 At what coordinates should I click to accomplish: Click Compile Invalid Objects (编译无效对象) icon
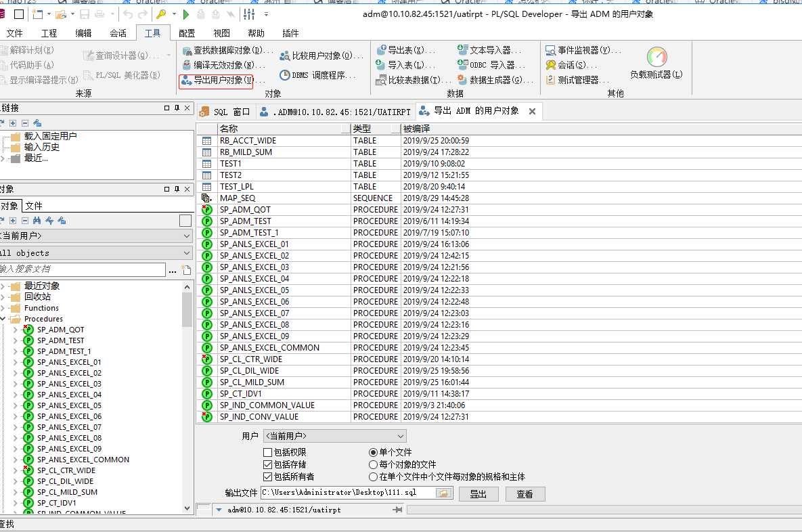pyautogui.click(x=187, y=65)
